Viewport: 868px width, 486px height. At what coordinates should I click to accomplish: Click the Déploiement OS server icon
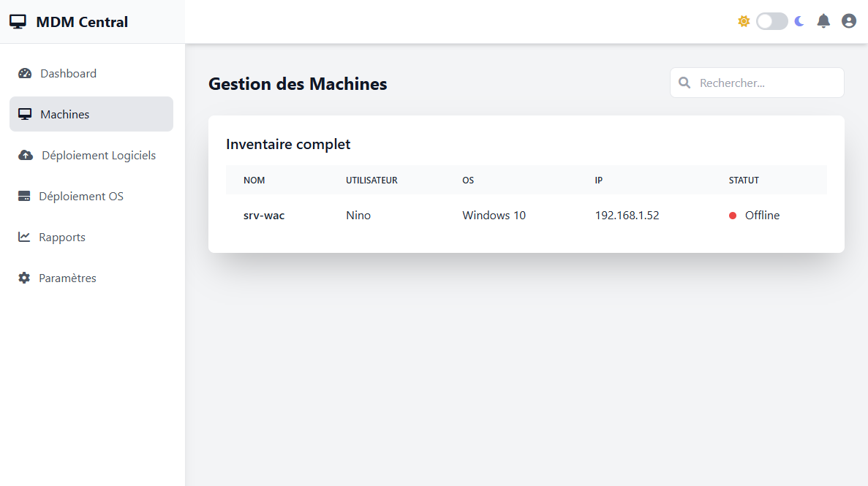pos(24,196)
